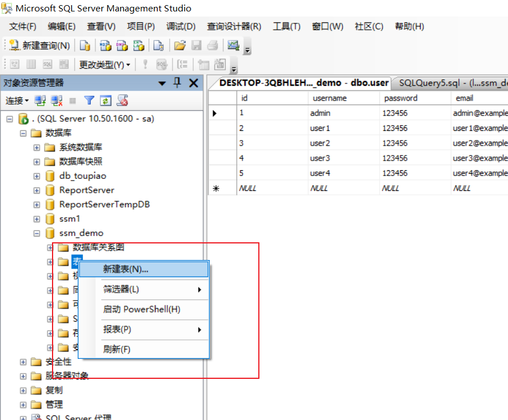Show the Criteria grid pane icon
This screenshot has width=508, height=420.
tap(31, 64)
